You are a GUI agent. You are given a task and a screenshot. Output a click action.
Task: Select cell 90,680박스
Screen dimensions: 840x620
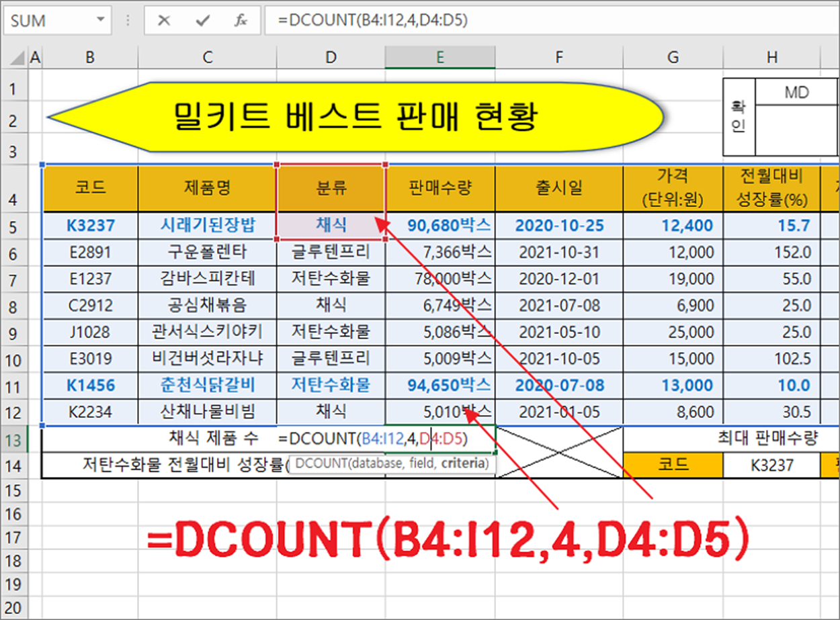(x=440, y=226)
